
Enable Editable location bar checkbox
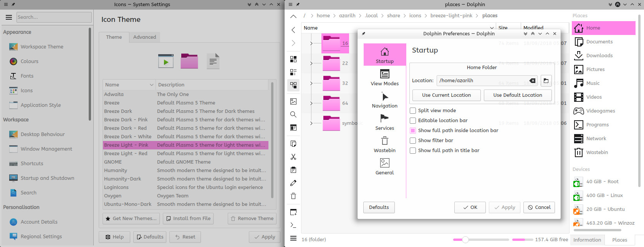click(413, 121)
